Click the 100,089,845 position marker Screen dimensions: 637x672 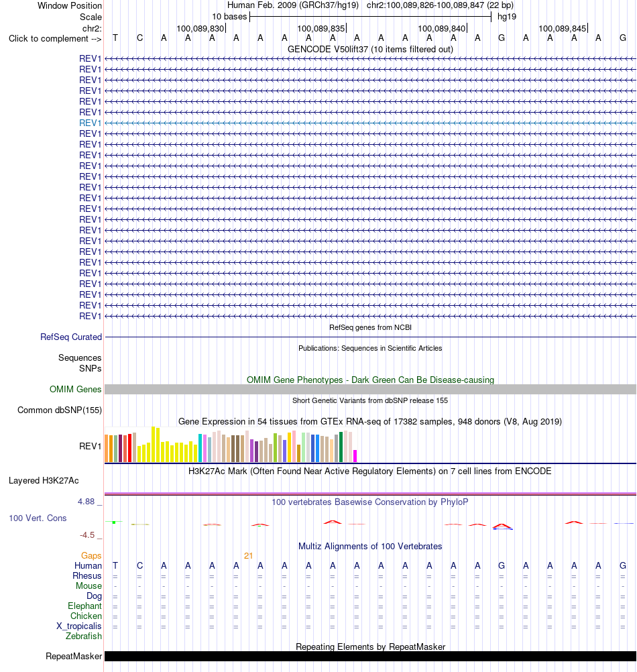click(x=563, y=28)
